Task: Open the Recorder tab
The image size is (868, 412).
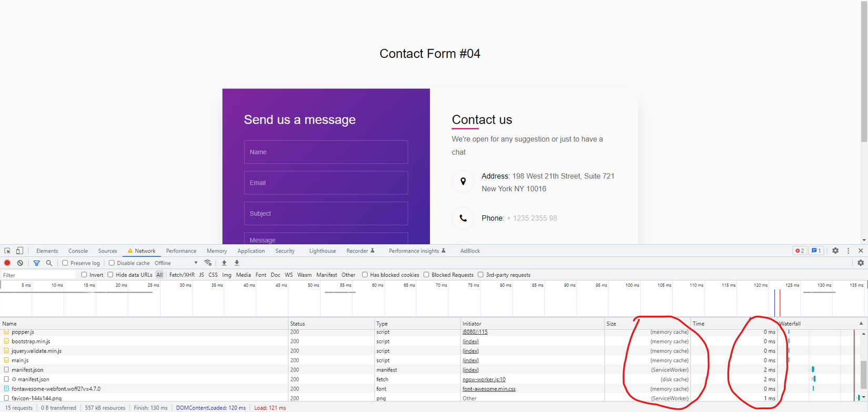Action: [x=360, y=251]
